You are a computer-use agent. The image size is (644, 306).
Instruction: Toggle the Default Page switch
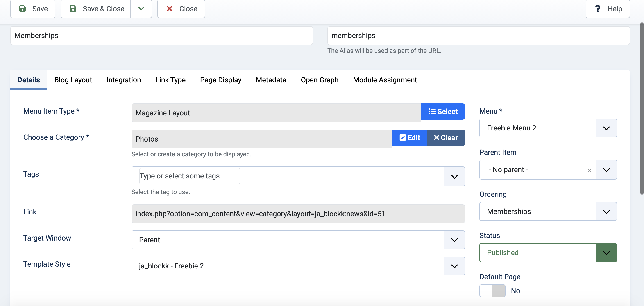click(x=492, y=290)
